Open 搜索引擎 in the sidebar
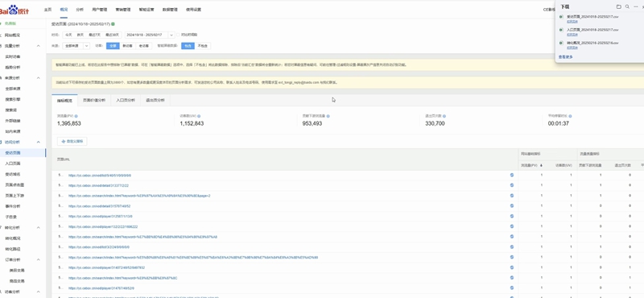This screenshot has width=644, height=298. 13,100
